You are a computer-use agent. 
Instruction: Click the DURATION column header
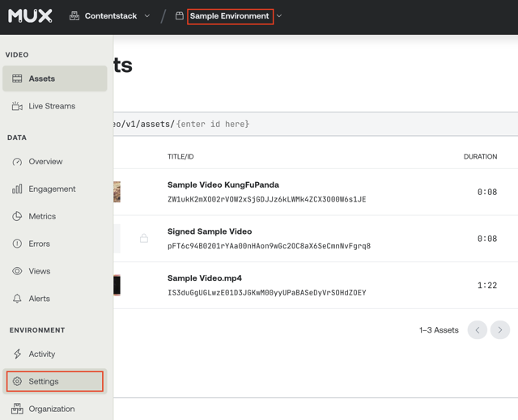click(480, 156)
